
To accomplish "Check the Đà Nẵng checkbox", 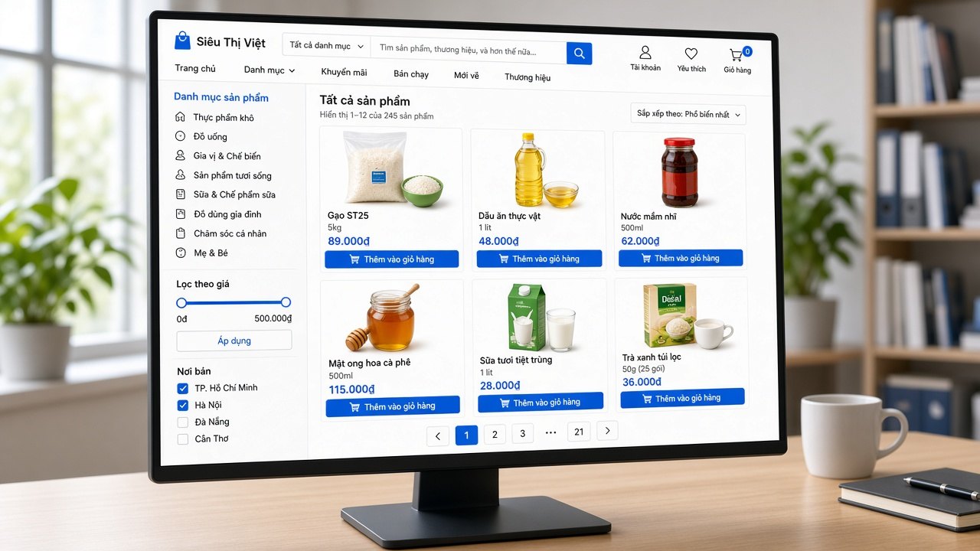I will (183, 422).
